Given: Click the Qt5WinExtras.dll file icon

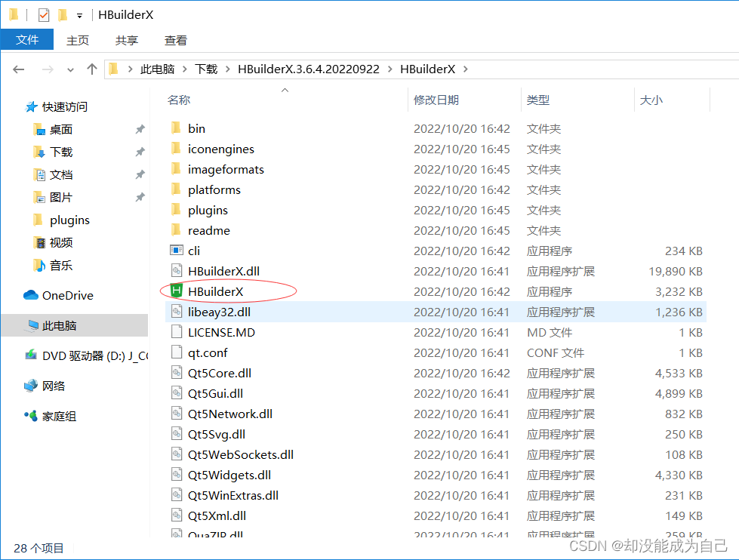Looking at the screenshot, I should [x=177, y=495].
